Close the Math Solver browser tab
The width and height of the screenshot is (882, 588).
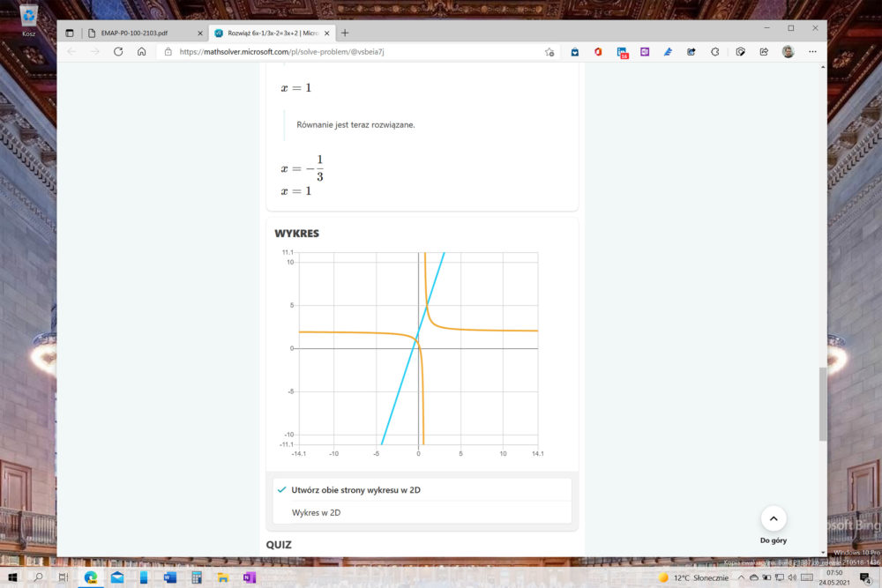(x=327, y=33)
